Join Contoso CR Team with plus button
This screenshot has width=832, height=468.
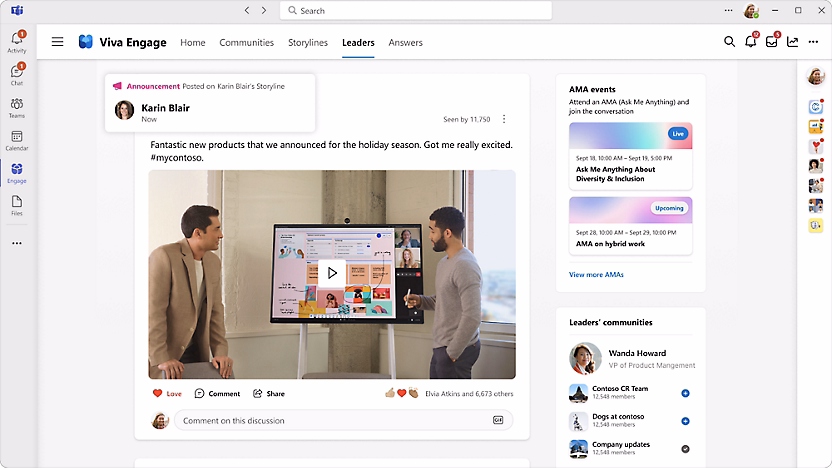click(686, 393)
